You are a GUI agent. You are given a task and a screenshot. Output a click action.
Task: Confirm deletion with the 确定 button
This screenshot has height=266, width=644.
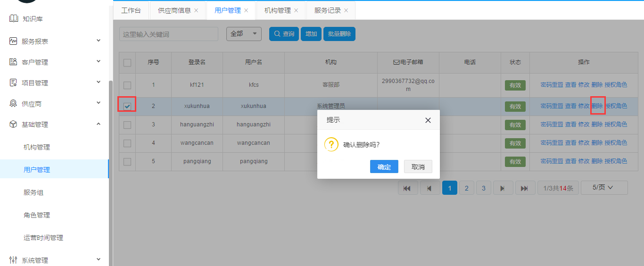[384, 167]
